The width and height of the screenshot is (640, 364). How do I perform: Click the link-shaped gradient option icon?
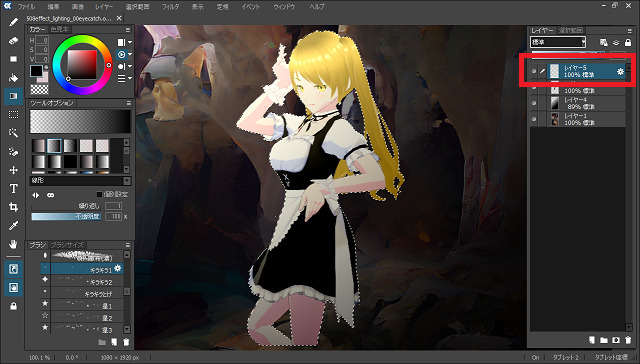point(51,195)
